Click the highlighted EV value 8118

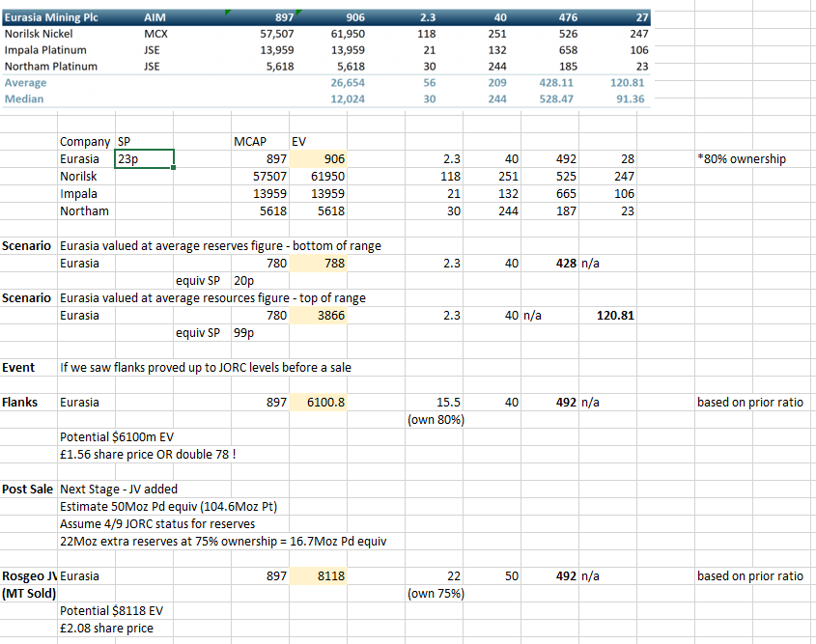point(318,575)
